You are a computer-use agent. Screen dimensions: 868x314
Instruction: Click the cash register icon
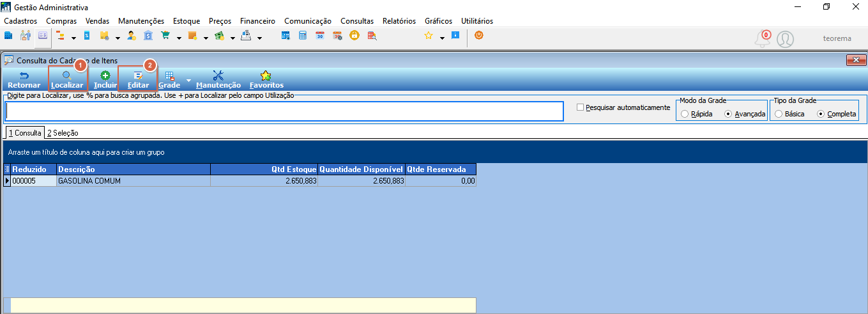[246, 36]
